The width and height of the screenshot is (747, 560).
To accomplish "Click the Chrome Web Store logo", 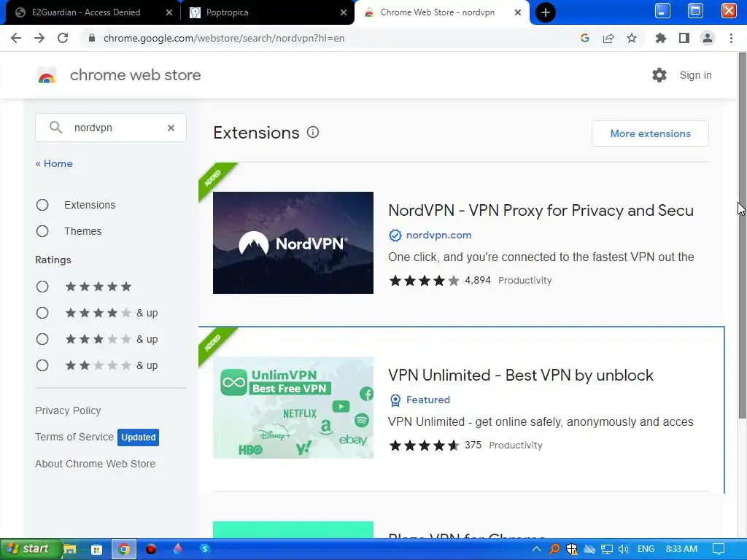I will click(47, 75).
